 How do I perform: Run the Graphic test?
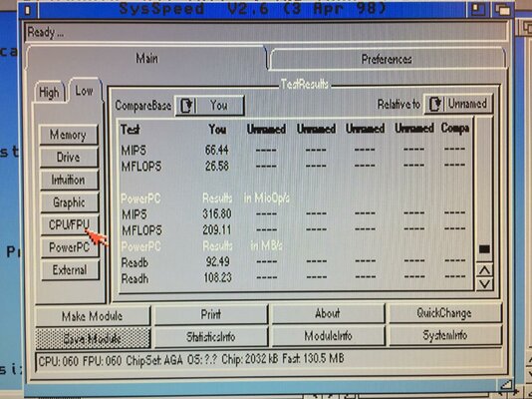69,202
